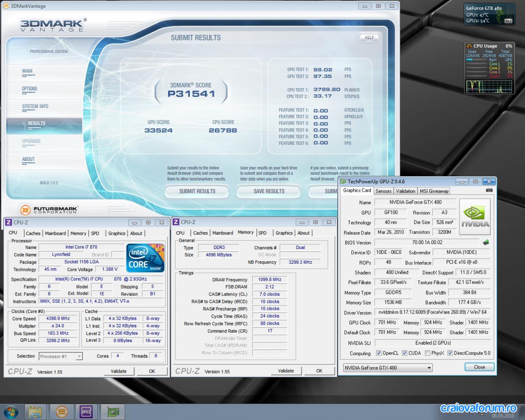Click the left CPU-Z window title icon

8,222
